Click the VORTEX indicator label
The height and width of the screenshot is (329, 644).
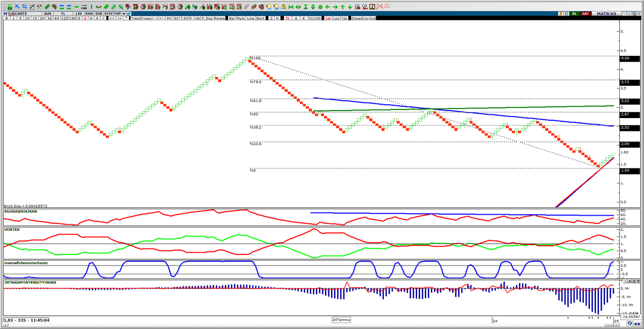point(11,229)
